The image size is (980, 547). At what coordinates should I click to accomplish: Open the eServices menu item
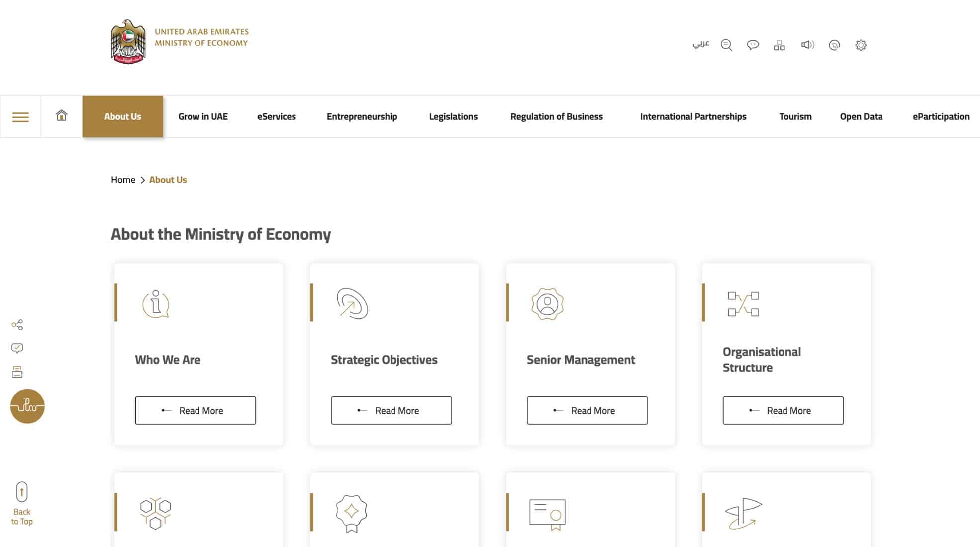coord(277,116)
